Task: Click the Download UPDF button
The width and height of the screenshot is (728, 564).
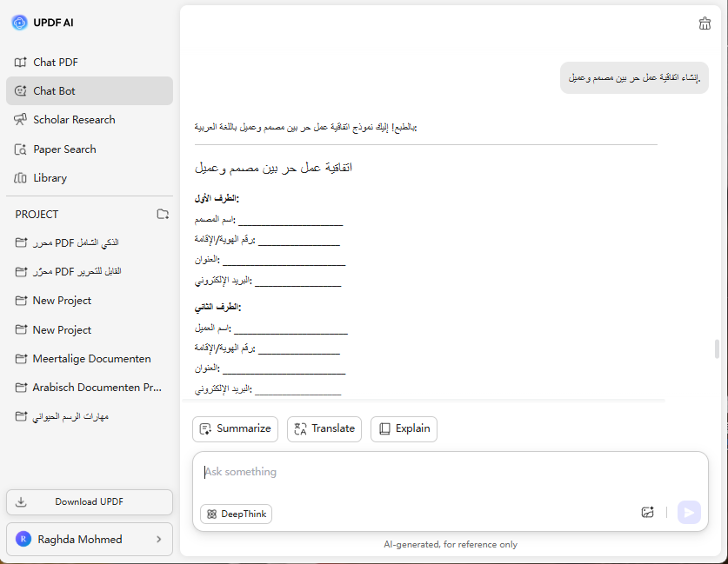Action: (89, 502)
